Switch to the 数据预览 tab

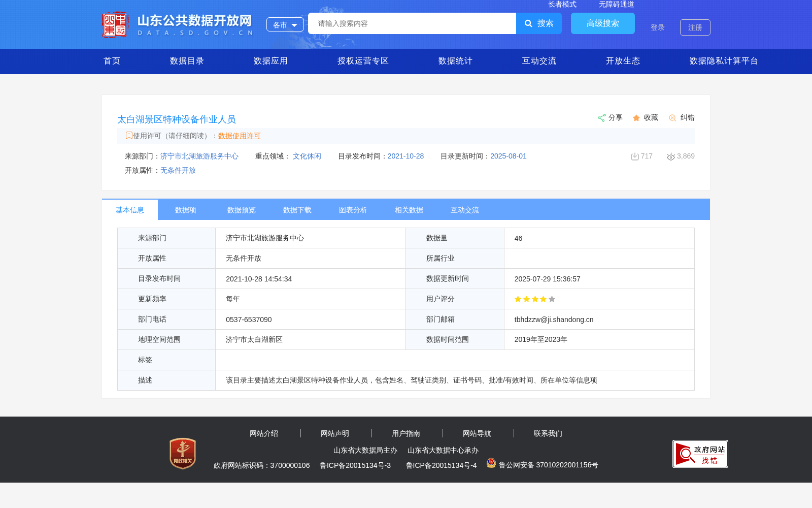(242, 210)
